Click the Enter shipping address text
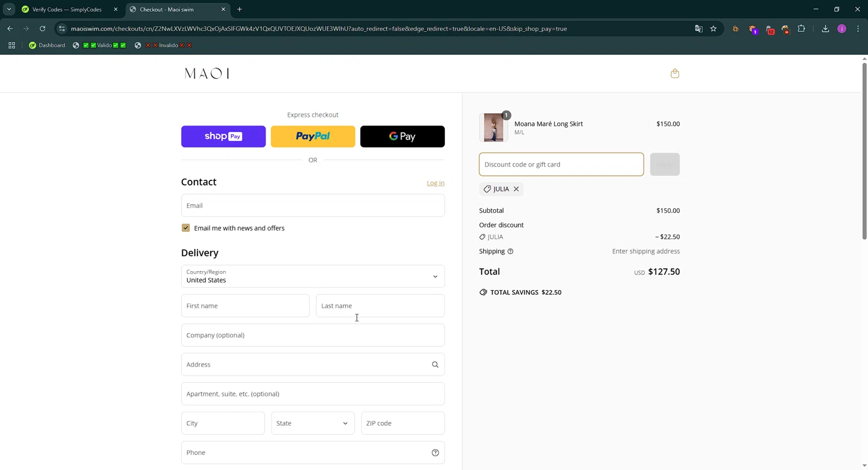The width and height of the screenshot is (868, 470). (646, 251)
